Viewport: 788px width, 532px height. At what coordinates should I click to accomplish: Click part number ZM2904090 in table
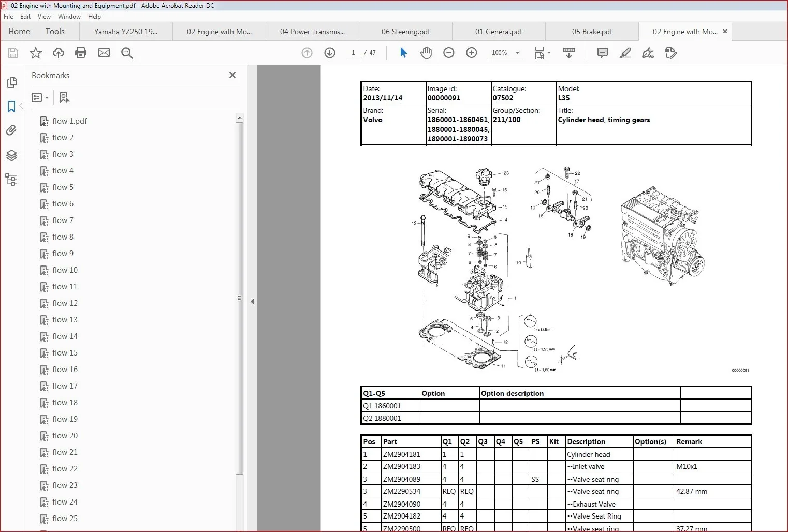(x=402, y=504)
